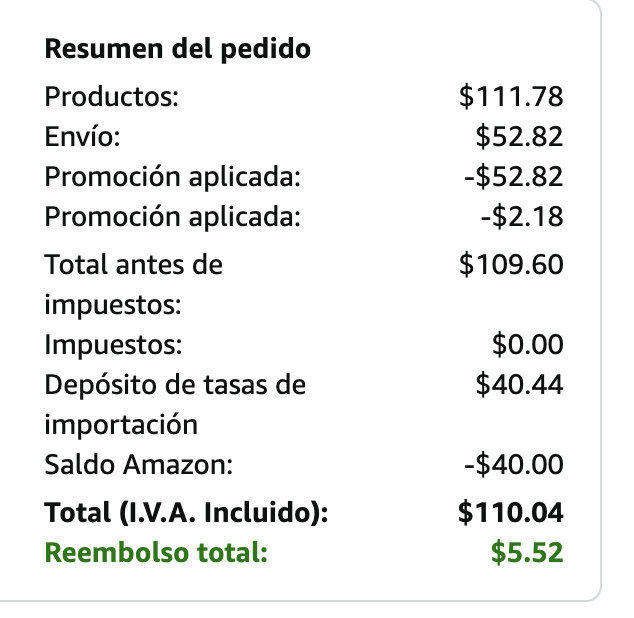Viewport: 634px width, 618px height.
Task: Select the Saldo Amazon label
Action: [139, 464]
